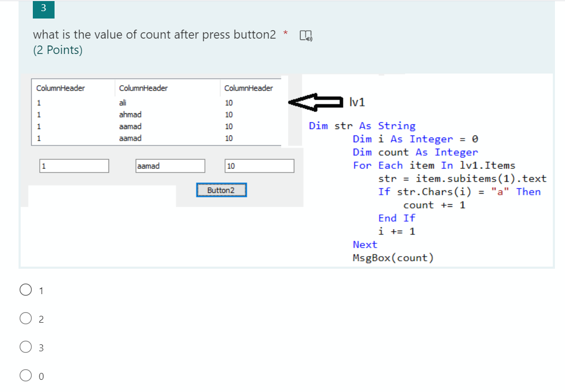Image resolution: width=565 pixels, height=392 pixels.
Task: Select radio button option 1
Action: point(25,290)
